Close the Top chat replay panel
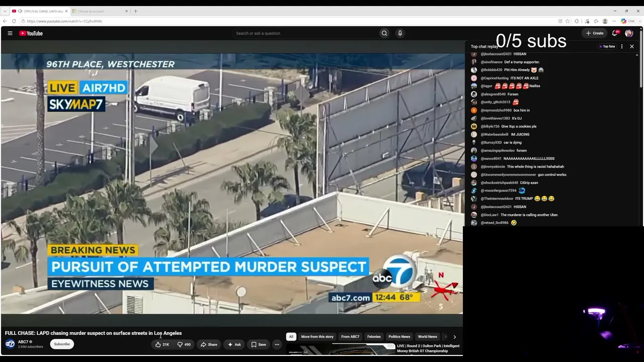 [x=632, y=46]
